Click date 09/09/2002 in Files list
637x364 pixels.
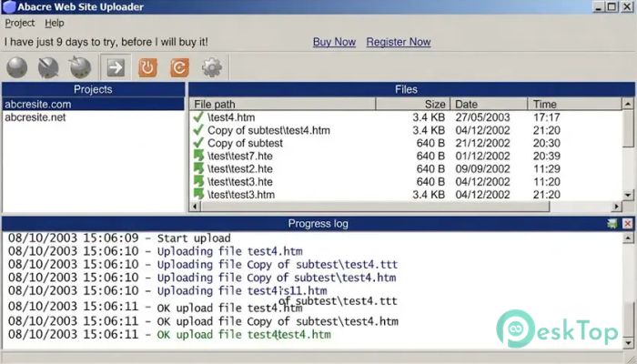(x=482, y=168)
